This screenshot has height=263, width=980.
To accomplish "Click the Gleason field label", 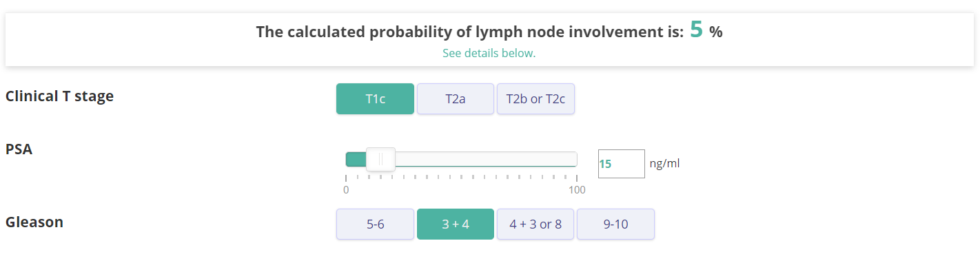I will point(34,222).
